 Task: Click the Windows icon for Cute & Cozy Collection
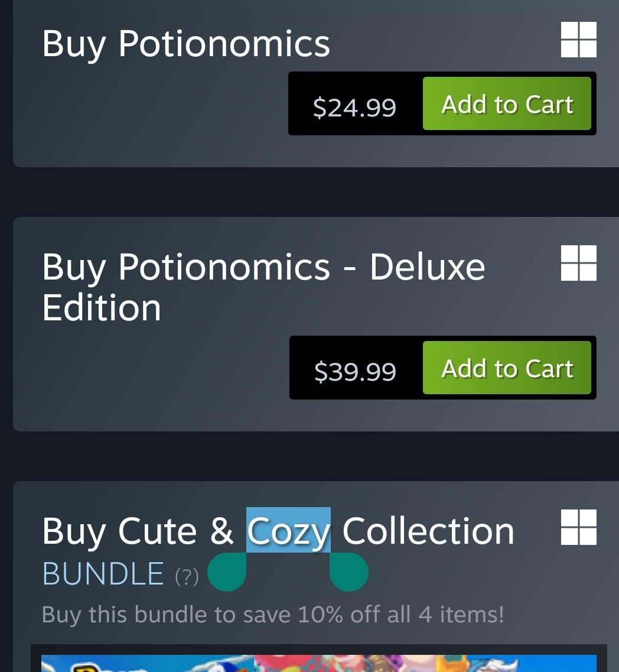pos(578,527)
